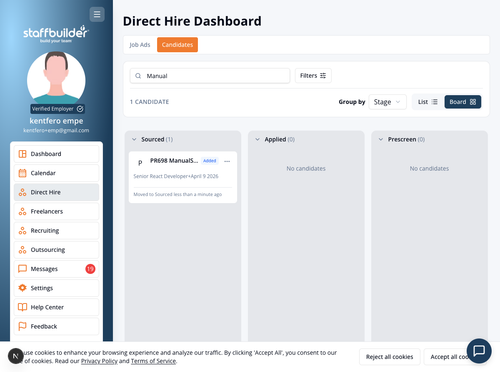
Task: Collapse the Applied column chevron
Action: tap(257, 139)
